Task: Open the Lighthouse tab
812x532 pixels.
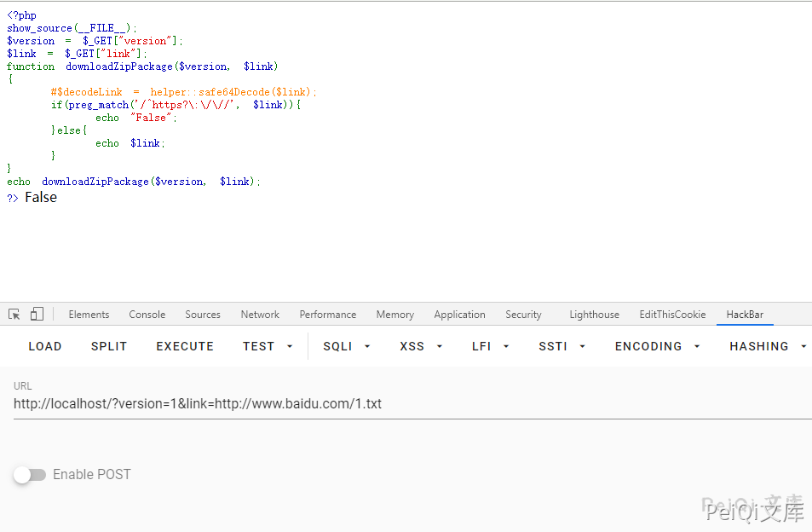Action: point(594,315)
